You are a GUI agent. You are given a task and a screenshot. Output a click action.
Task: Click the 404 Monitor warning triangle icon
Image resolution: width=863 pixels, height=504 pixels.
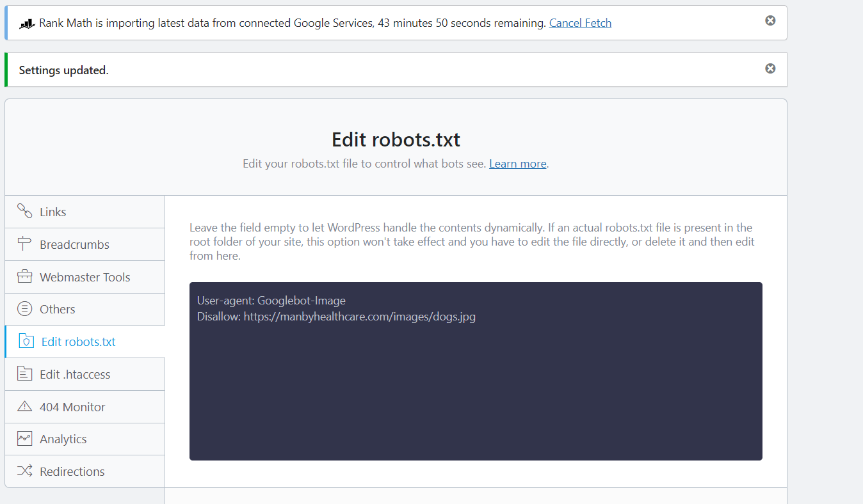coord(24,406)
